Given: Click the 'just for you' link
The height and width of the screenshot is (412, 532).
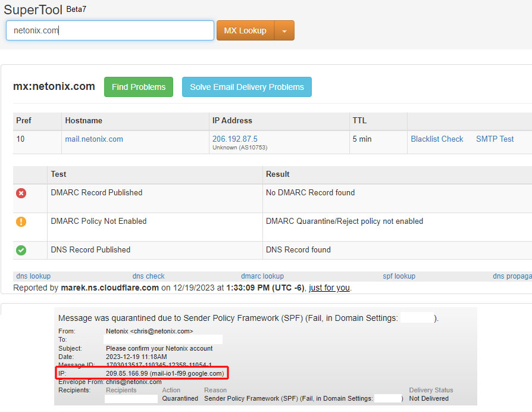Looking at the screenshot, I should [x=329, y=288].
